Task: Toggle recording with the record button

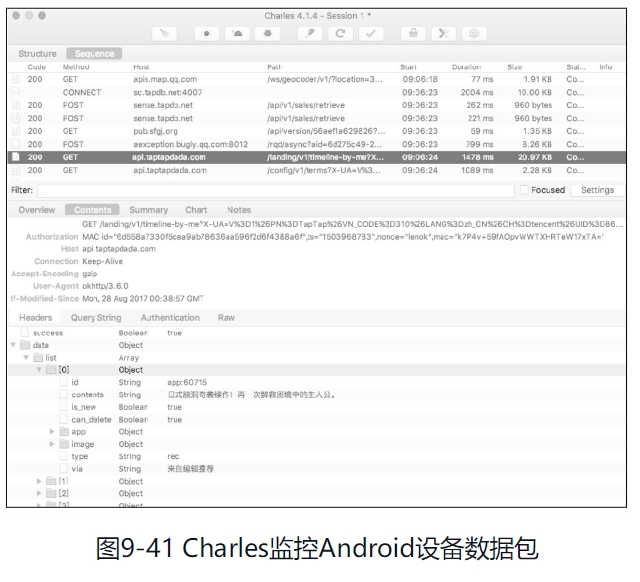Action: click(207, 34)
